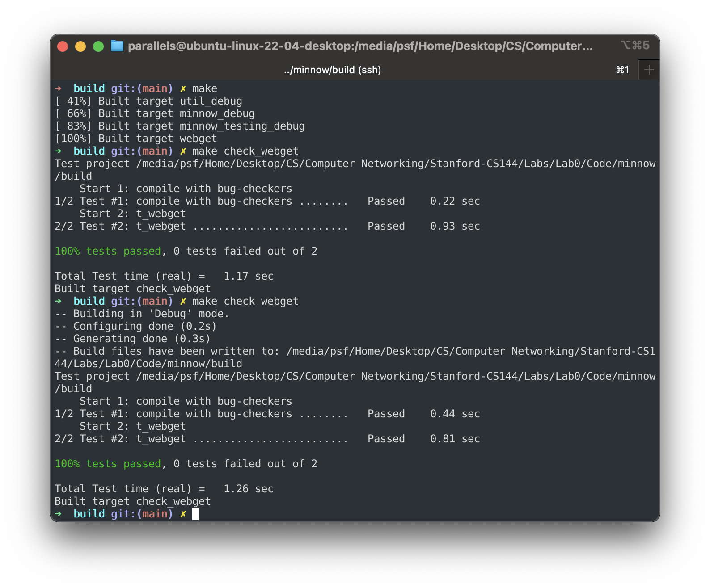Click the second green '100% tests passed' line
The image size is (710, 588).
[x=186, y=464]
